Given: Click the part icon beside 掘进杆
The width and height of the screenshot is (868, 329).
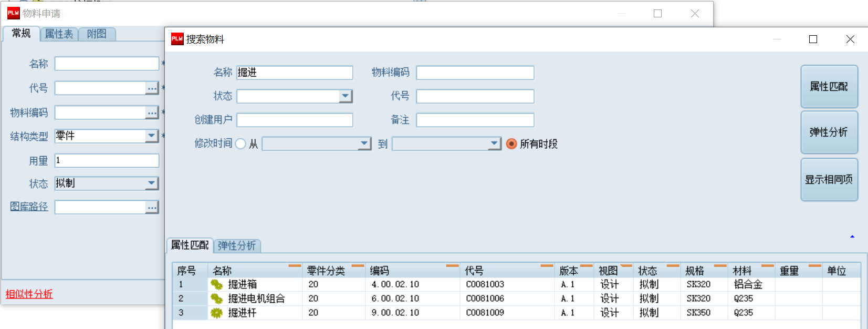Looking at the screenshot, I should 216,313.
